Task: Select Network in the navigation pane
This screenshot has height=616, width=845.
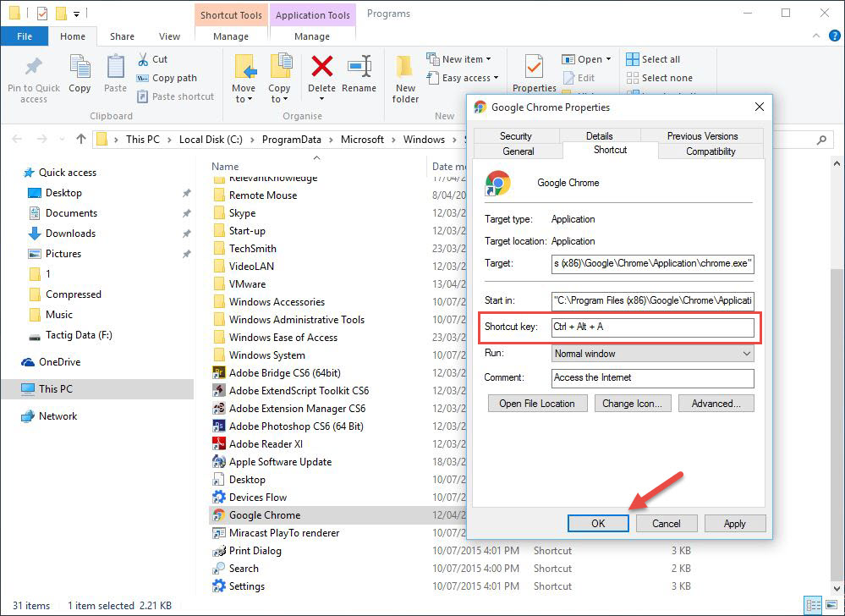Action: click(48, 416)
